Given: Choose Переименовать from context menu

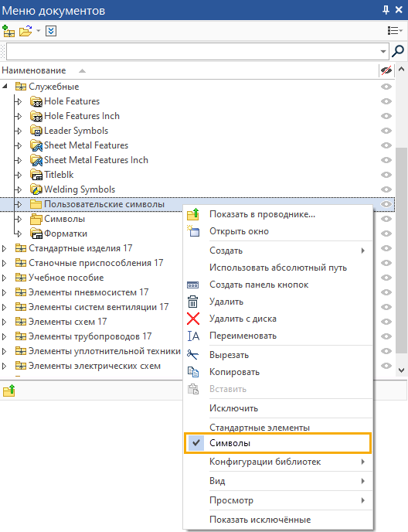Looking at the screenshot, I should pos(243,336).
